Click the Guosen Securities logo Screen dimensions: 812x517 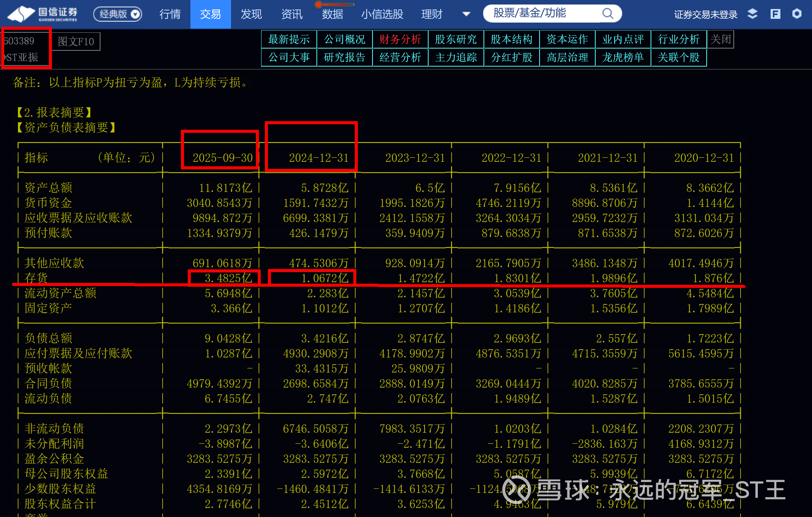pos(43,14)
